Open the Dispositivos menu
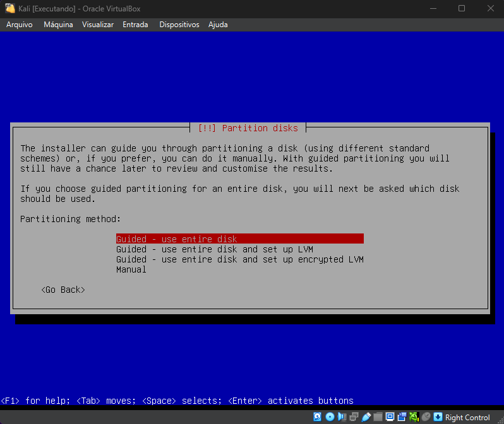Viewport: 504px width, 424px height. pyautogui.click(x=179, y=25)
